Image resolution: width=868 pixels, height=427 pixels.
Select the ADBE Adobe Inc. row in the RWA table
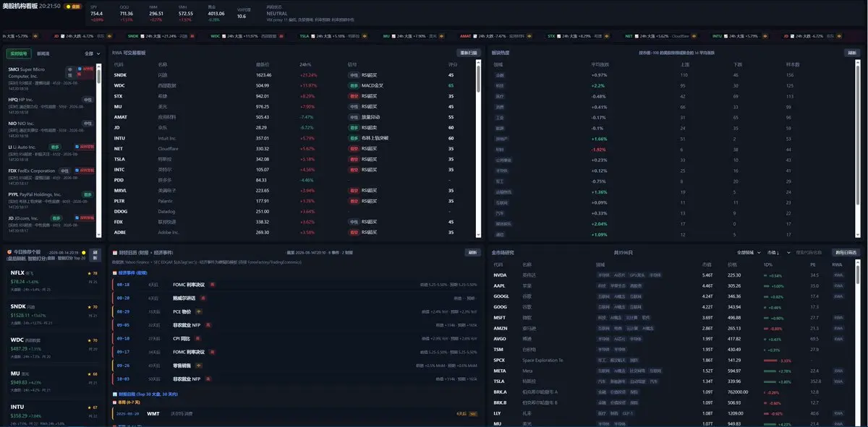coord(291,233)
